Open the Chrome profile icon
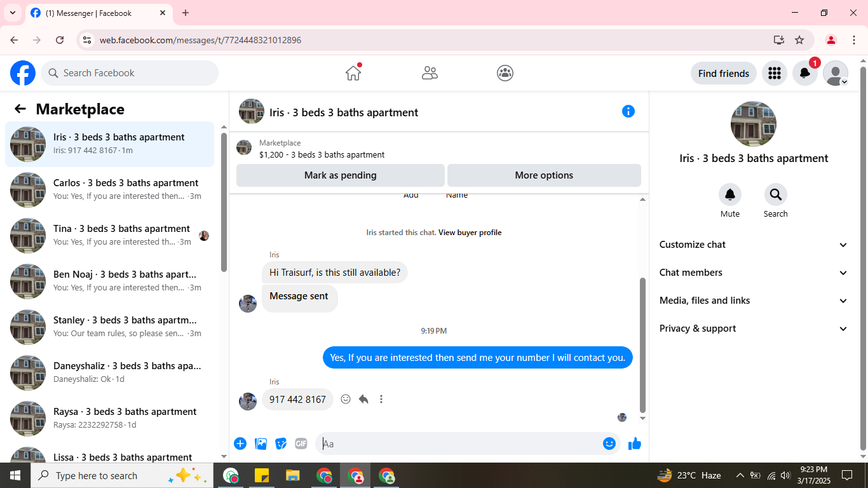The height and width of the screenshot is (488, 868). (x=831, y=40)
